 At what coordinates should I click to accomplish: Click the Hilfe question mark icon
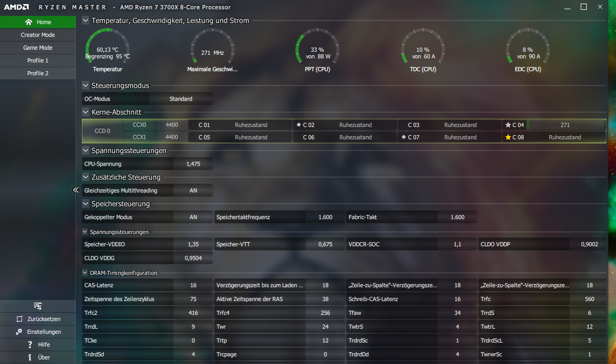(x=30, y=345)
